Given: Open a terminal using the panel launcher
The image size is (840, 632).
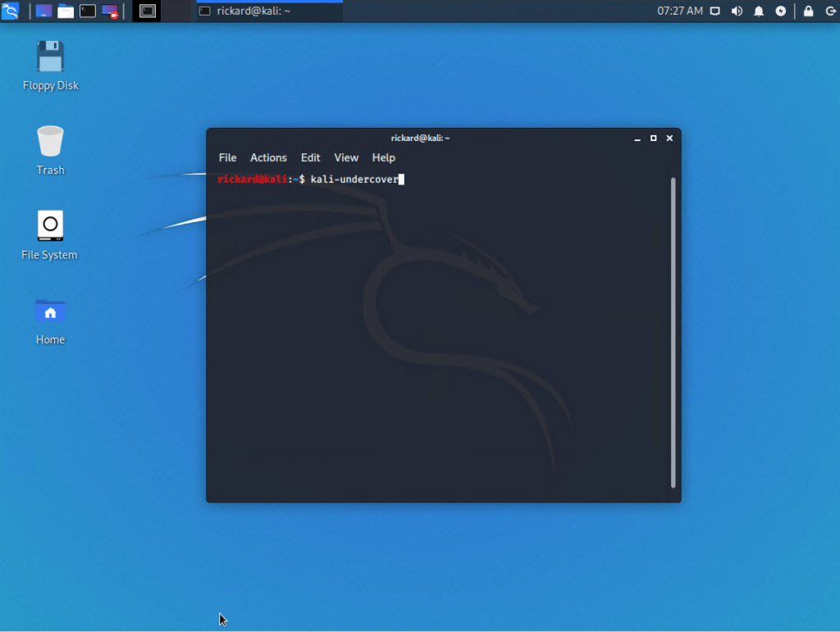Looking at the screenshot, I should tap(87, 11).
